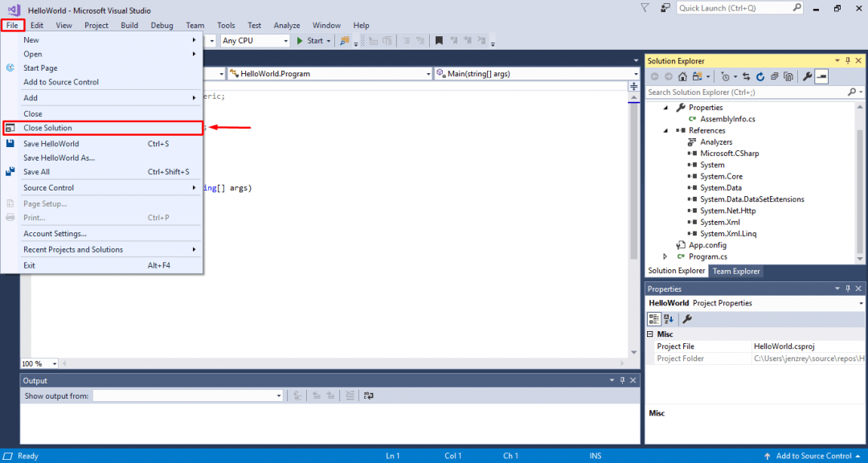Open Solution Explorer home view
Image resolution: width=868 pixels, height=463 pixels.
pyautogui.click(x=682, y=76)
